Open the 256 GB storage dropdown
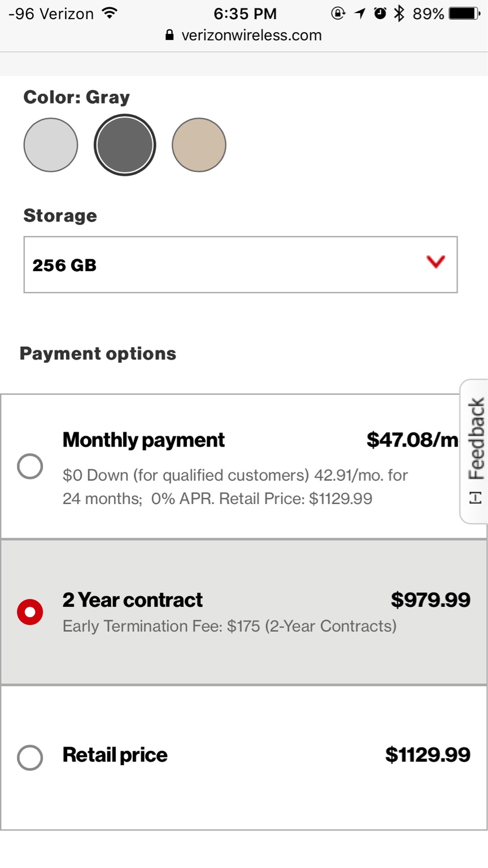 pos(241,264)
